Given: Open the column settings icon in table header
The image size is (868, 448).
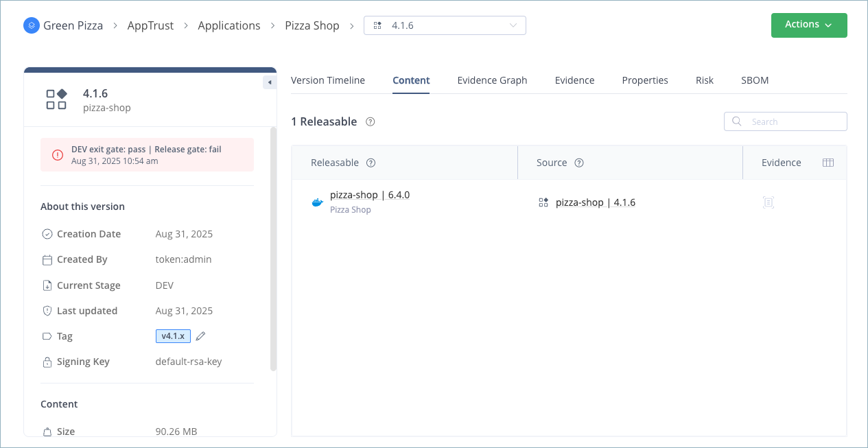Looking at the screenshot, I should pos(828,163).
